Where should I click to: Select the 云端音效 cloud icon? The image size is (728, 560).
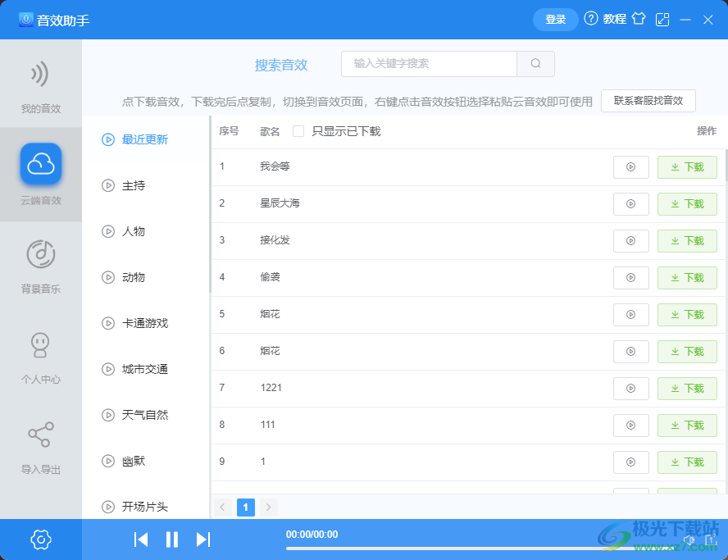pos(41,164)
